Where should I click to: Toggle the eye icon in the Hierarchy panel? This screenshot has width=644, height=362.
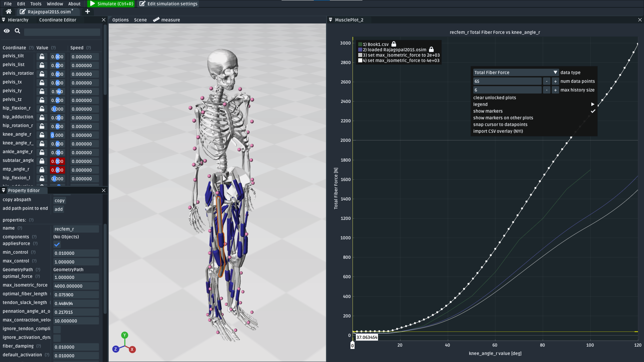click(x=7, y=31)
